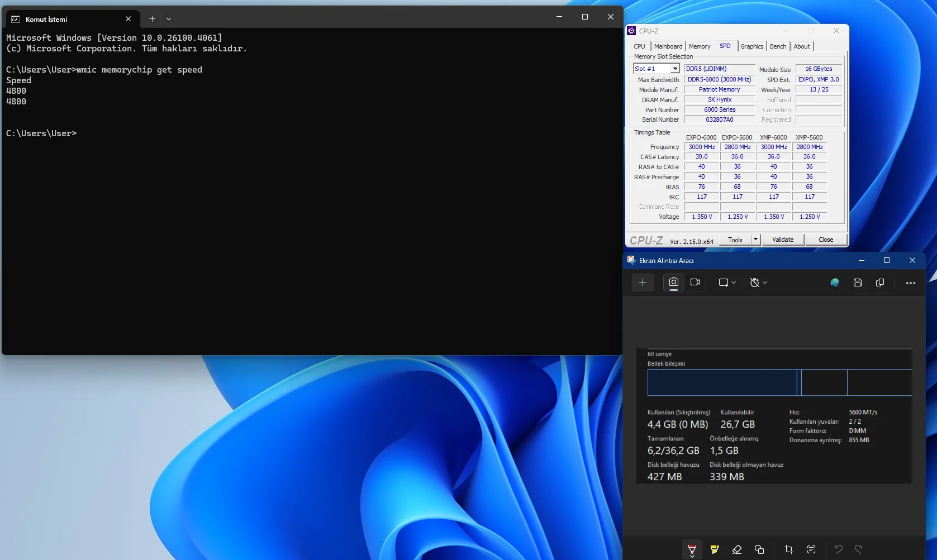
Task: Switch to video recording mode
Action: (695, 283)
